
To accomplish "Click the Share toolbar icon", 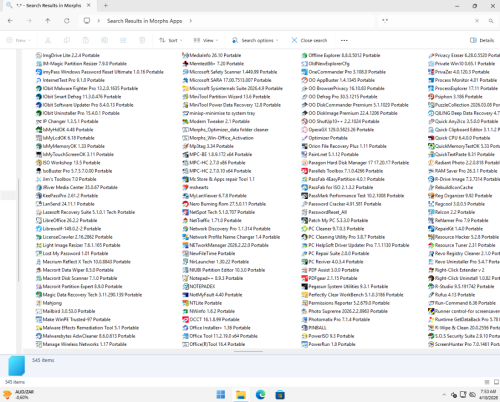I will pyautogui.click(x=123, y=40).
